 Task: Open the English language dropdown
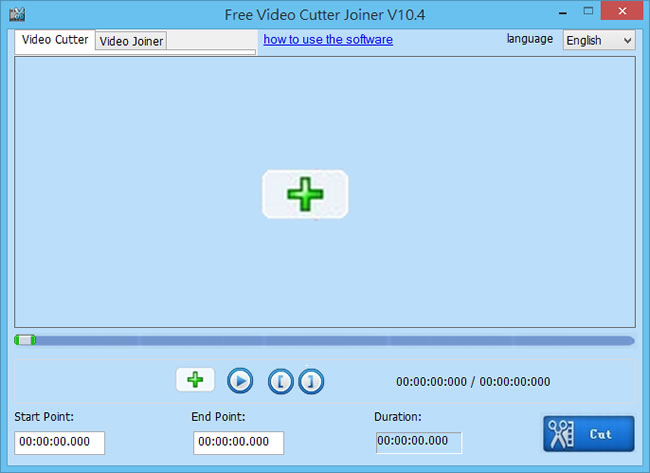599,40
